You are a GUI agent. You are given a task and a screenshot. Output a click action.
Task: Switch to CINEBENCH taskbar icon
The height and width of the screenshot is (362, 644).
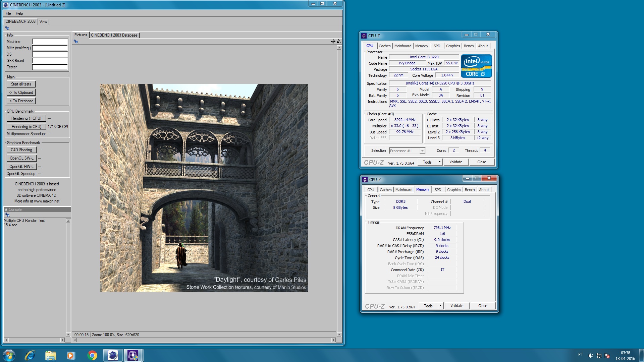(113, 355)
